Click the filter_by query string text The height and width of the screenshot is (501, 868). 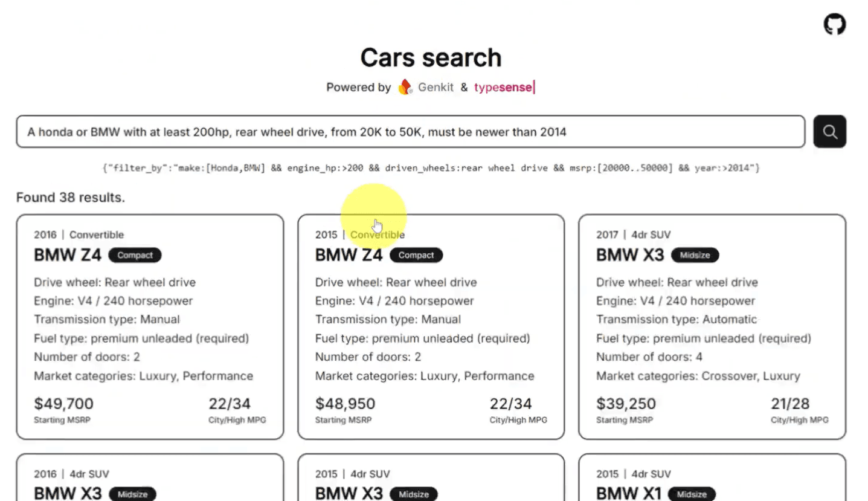point(431,168)
